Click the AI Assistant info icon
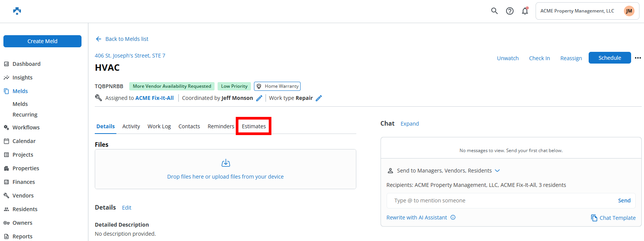The image size is (644, 241). [453, 218]
